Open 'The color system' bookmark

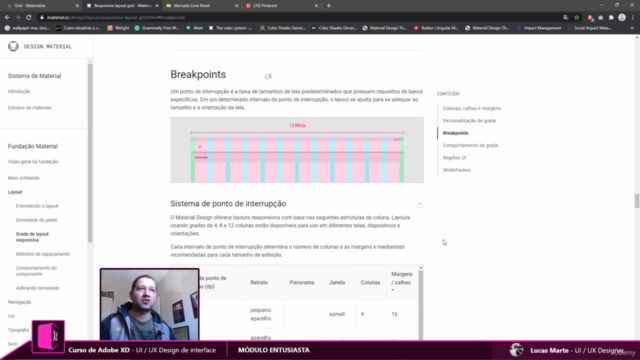click(230, 28)
